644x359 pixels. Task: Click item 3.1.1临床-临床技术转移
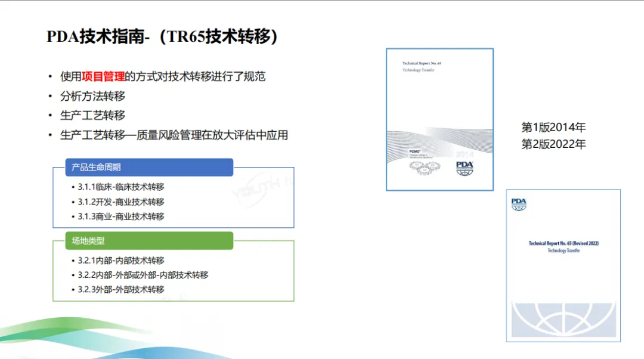(120, 187)
